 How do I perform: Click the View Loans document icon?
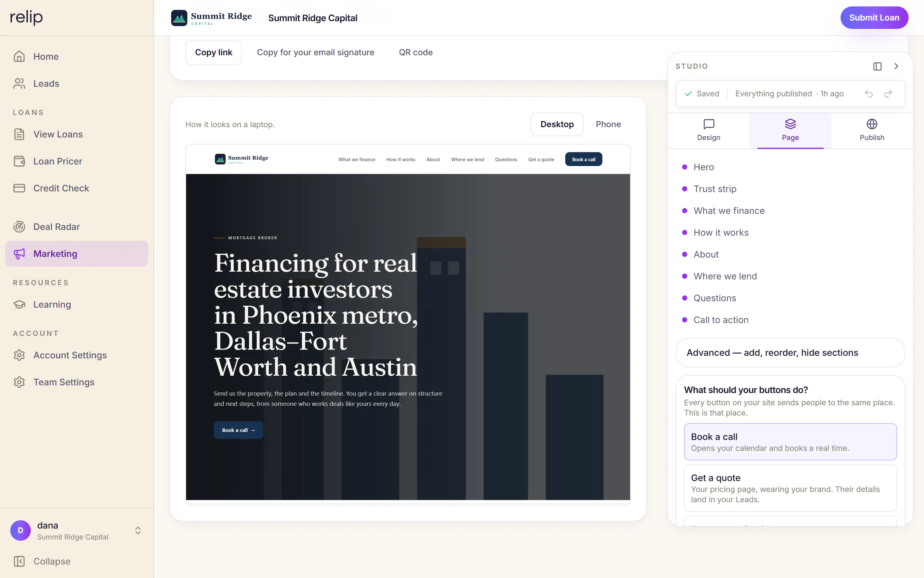point(19,134)
